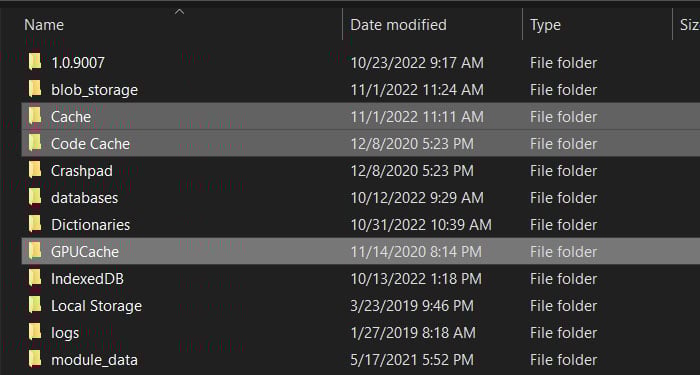Select the 1.0.9007 folder icon
This screenshot has height=375, width=700.
(x=35, y=62)
